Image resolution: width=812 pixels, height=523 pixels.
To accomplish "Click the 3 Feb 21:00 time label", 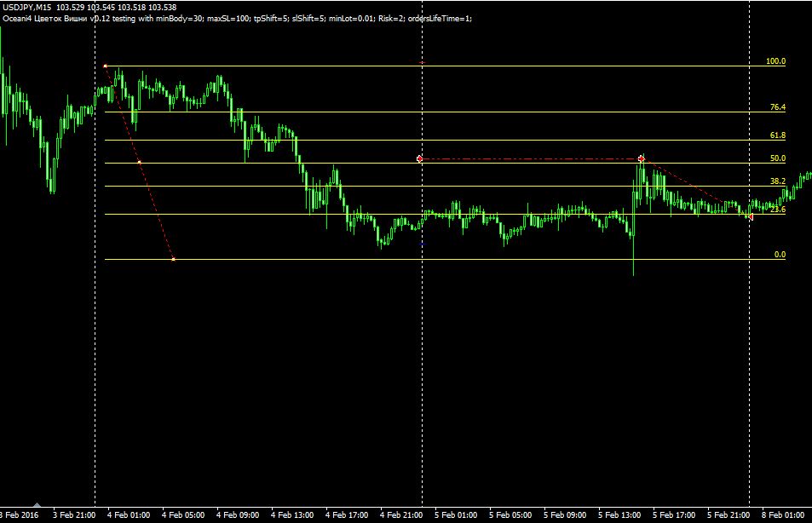I will tap(74, 515).
